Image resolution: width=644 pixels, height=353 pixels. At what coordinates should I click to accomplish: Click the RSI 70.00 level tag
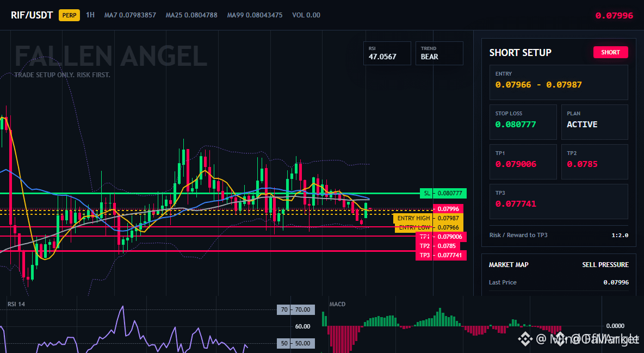(x=296, y=309)
